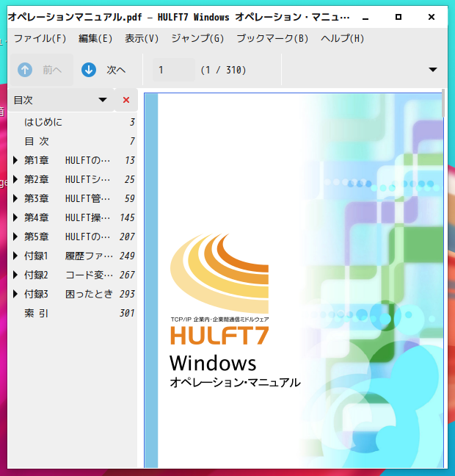This screenshot has height=476, width=455.
Task: Expand the 第2章 tree entry
Action: tap(15, 179)
